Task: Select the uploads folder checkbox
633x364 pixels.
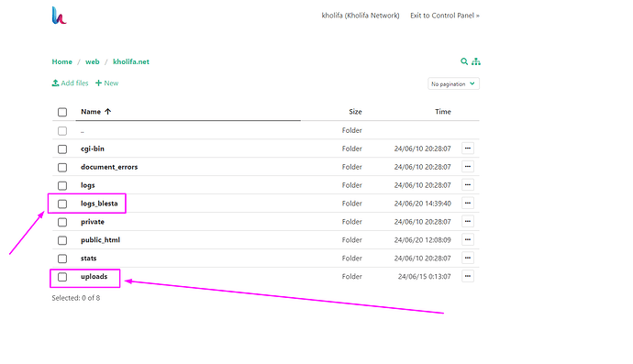Action: tap(62, 277)
